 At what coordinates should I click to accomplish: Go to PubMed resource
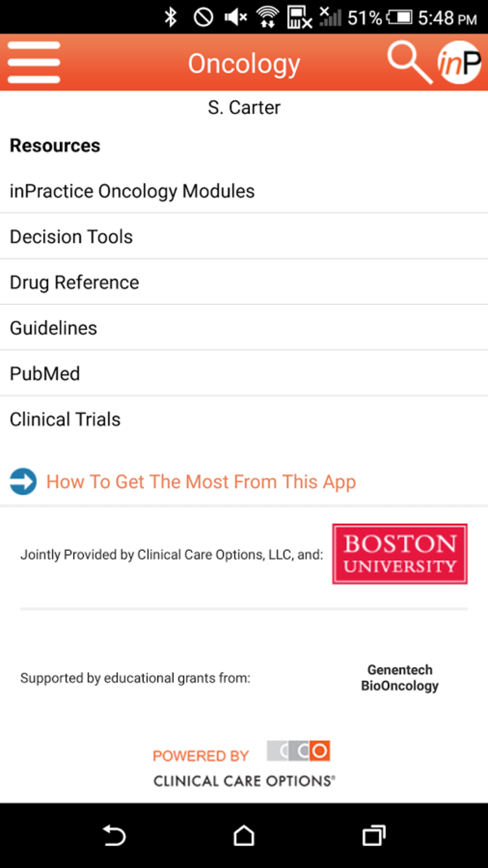pyautogui.click(x=45, y=374)
